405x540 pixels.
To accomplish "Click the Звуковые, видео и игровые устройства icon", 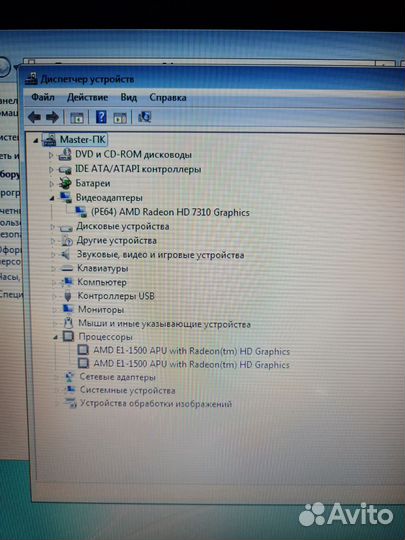I will coord(65,255).
